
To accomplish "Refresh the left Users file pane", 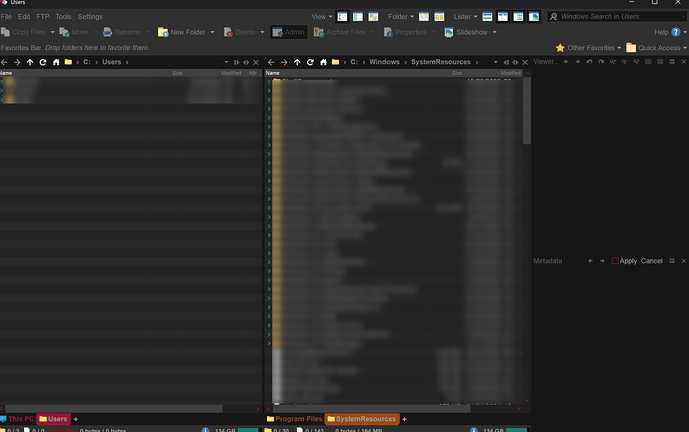I will coord(43,63).
